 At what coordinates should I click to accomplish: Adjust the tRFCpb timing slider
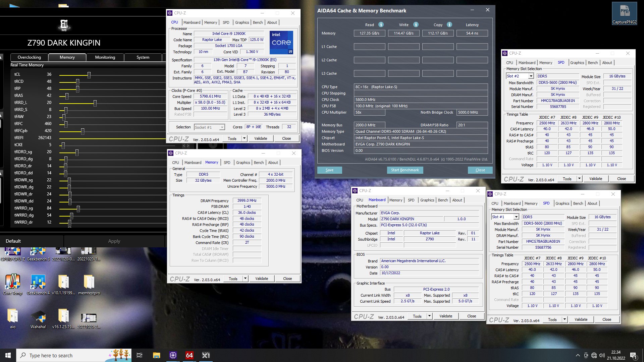(83, 131)
